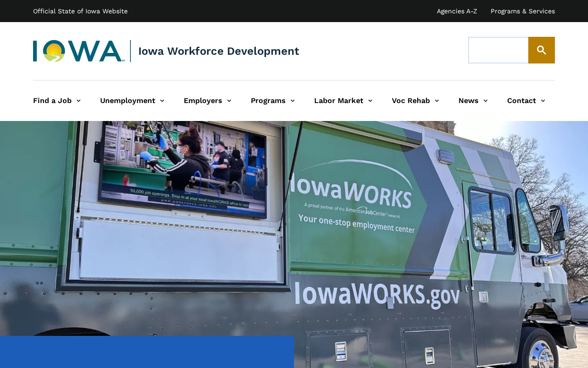The image size is (588, 368).
Task: Expand the Contact menu chevron
Action: (x=543, y=101)
